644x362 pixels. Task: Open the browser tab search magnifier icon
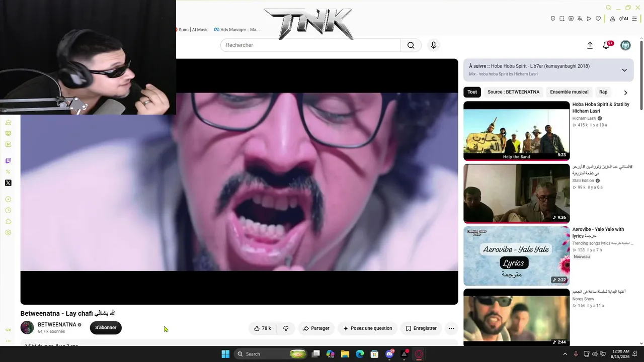[608, 8]
